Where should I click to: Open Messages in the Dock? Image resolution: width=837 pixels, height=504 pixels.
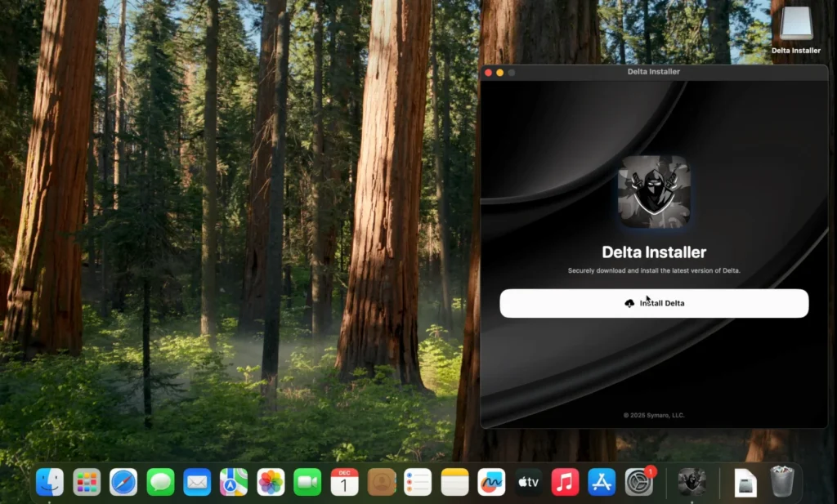[160, 482]
